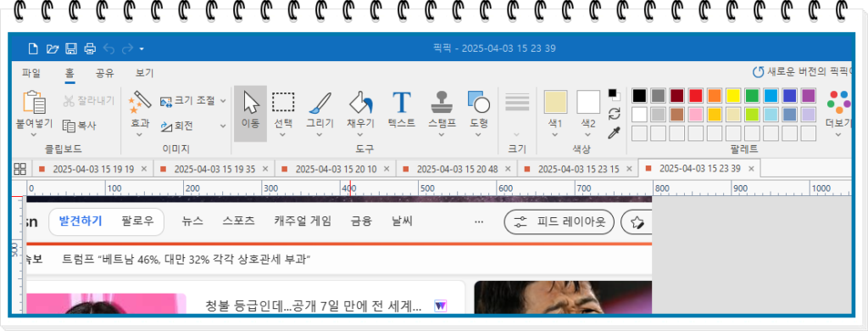
Task: Click the 색2 background color swatch
Action: pos(588,103)
